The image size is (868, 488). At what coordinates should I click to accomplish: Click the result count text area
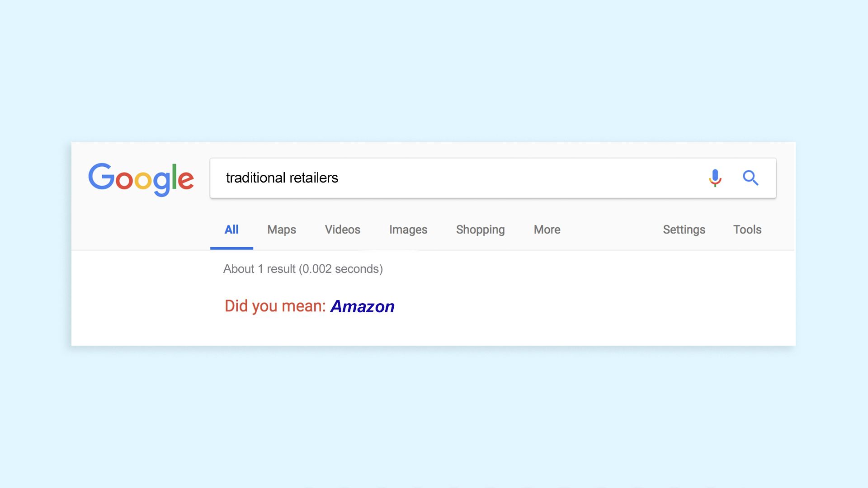point(303,269)
